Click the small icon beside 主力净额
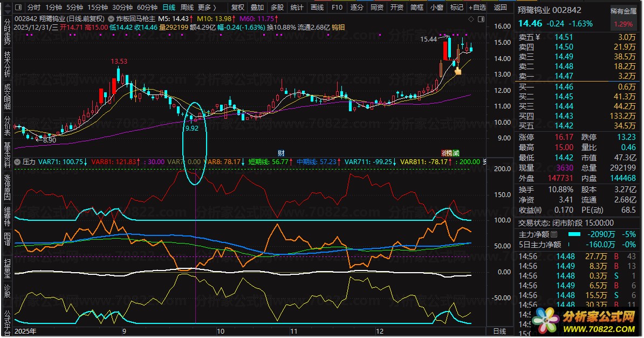Image resolution: width=644 pixels, height=338 pixels. [x=554, y=235]
